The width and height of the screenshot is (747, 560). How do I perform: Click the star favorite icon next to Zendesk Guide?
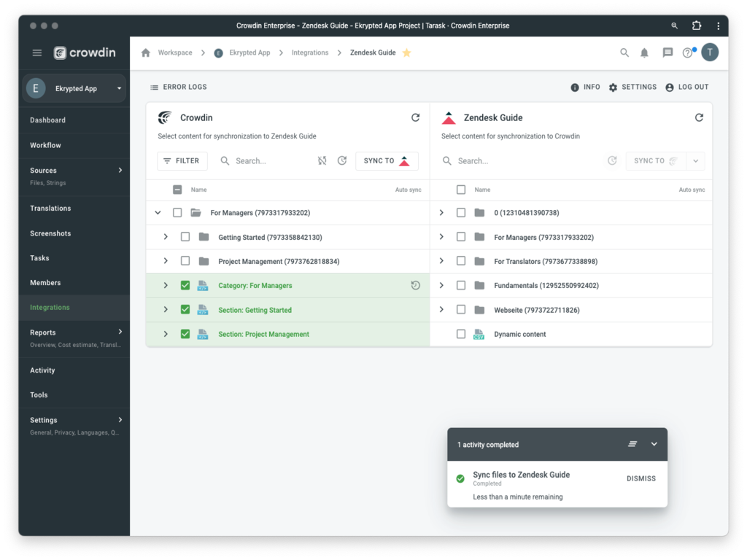coord(407,53)
